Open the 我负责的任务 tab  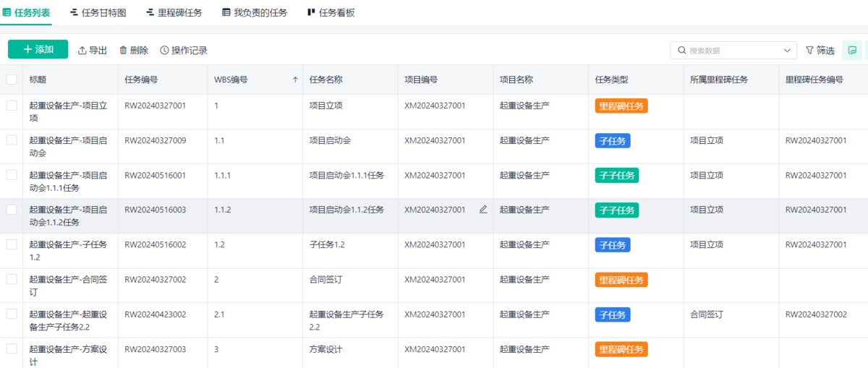pos(255,12)
